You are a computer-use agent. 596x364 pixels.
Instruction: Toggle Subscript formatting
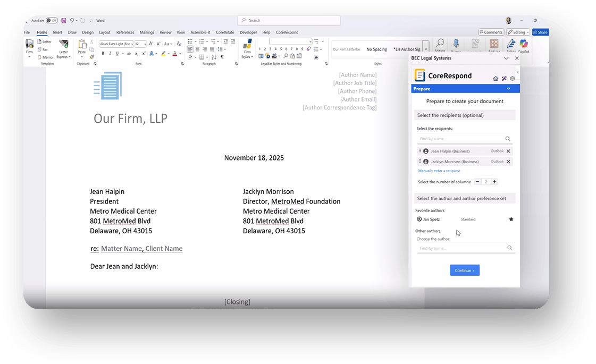click(137, 54)
